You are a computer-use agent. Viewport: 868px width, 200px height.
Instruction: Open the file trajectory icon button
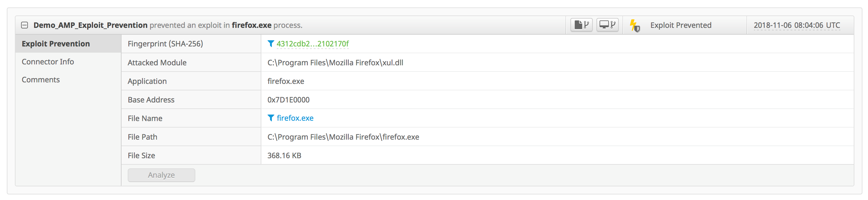click(581, 25)
